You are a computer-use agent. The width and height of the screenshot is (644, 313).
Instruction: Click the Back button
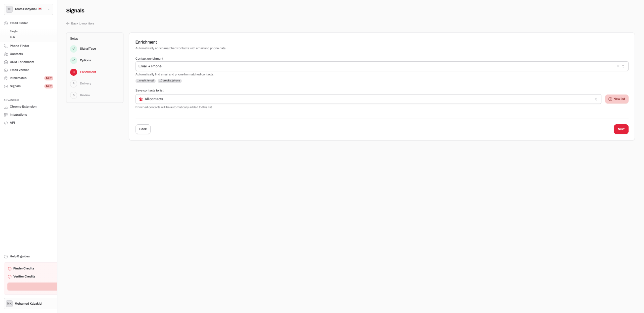point(143,129)
